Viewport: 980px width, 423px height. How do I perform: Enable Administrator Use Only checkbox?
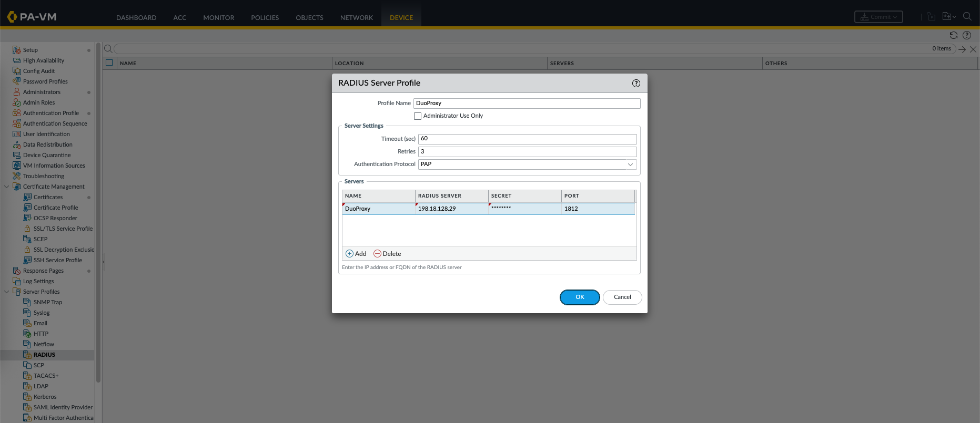pos(418,116)
